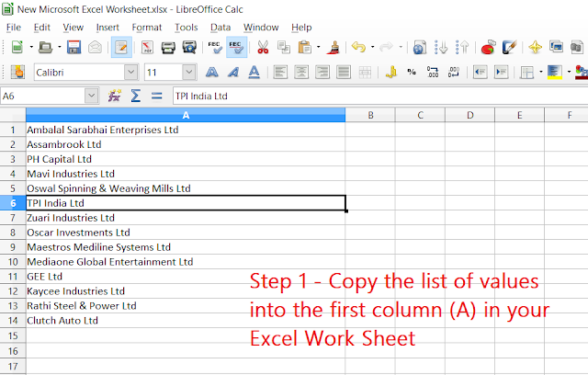Image resolution: width=588 pixels, height=375 pixels.
Task: Click the Undo arrow
Action: pos(358,48)
